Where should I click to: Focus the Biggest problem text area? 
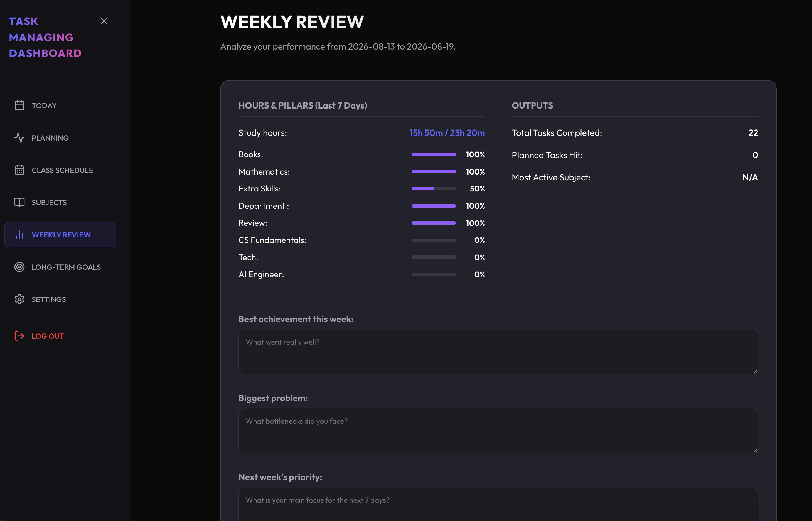[x=498, y=431]
